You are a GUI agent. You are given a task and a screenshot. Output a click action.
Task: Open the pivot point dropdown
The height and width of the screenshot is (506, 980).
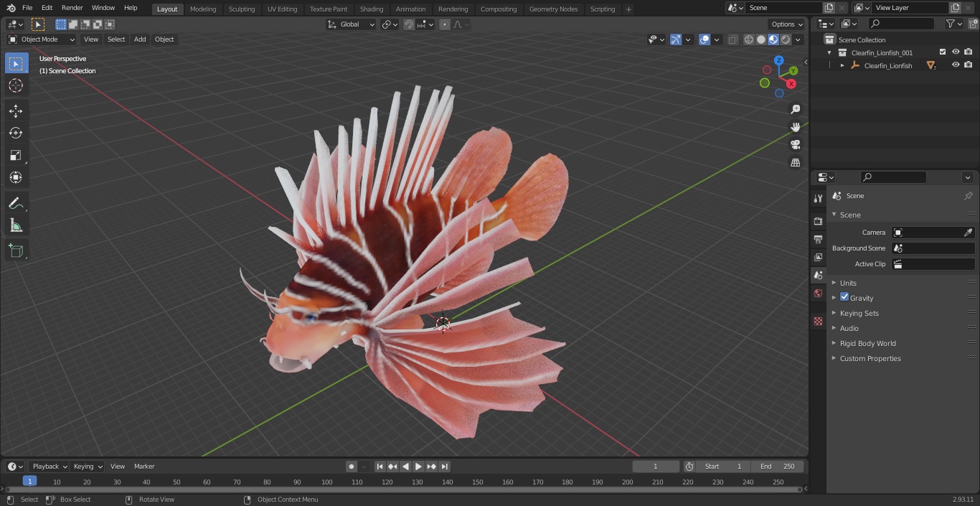tap(390, 24)
